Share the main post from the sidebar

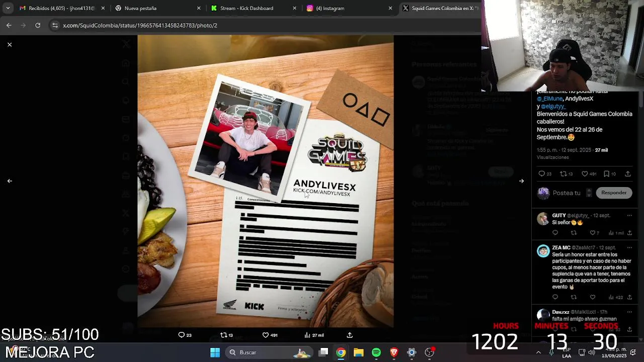(628, 174)
